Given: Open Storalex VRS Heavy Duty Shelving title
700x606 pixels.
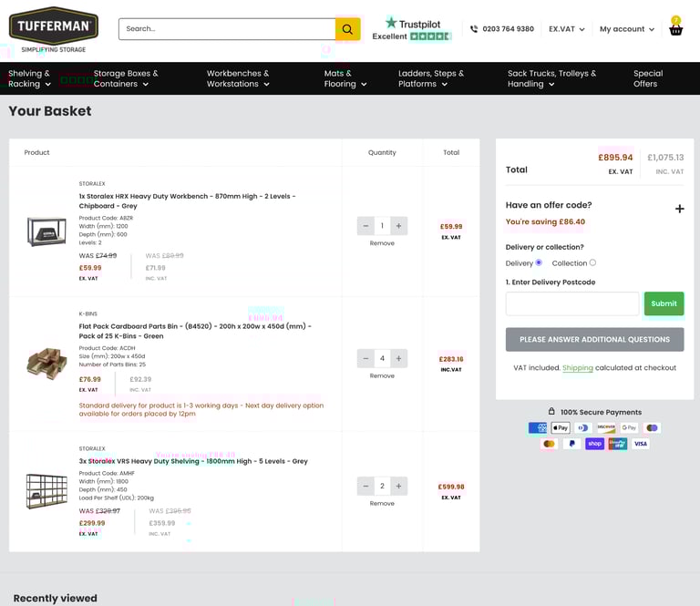Looking at the screenshot, I should coord(193,461).
